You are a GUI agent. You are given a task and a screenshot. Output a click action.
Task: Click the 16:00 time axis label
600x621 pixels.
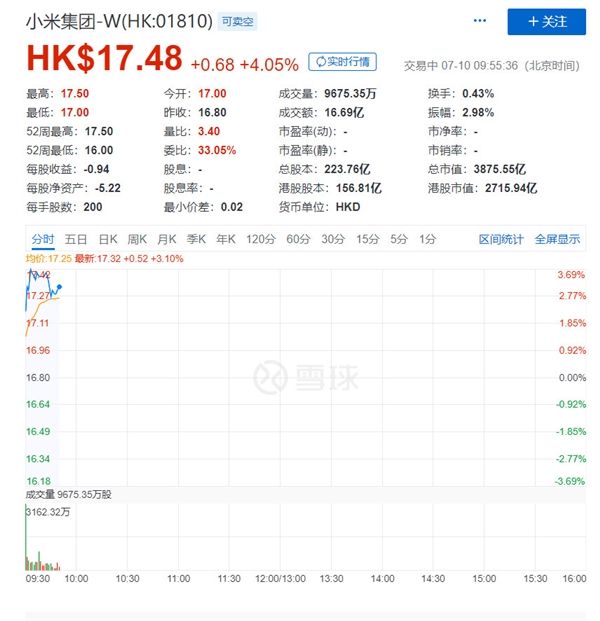click(574, 579)
